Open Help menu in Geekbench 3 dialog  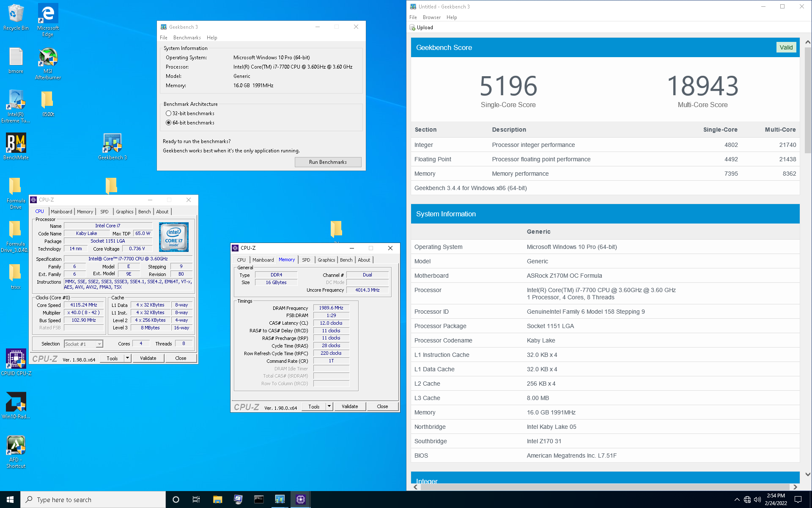pyautogui.click(x=212, y=38)
